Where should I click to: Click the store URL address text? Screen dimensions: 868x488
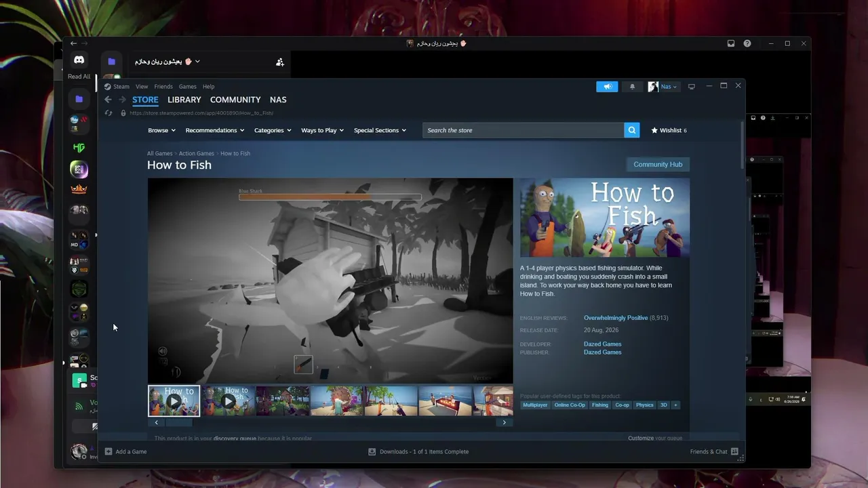pos(202,113)
